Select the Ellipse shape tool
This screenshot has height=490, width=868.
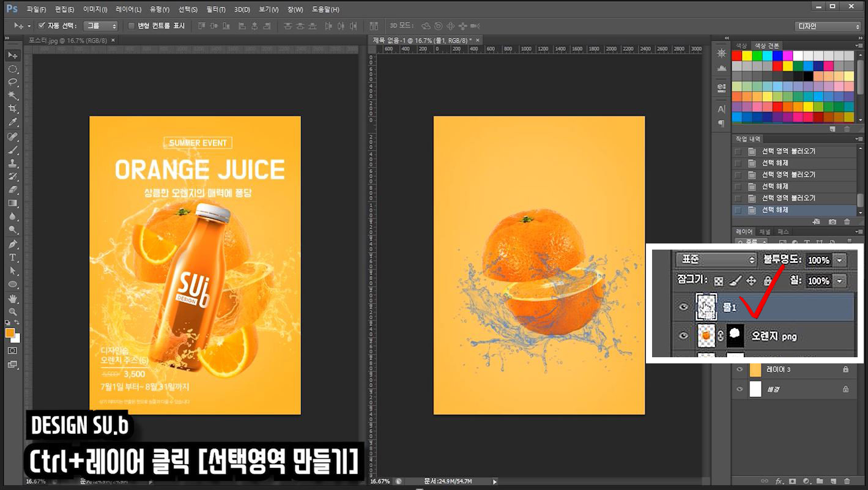[x=12, y=284]
